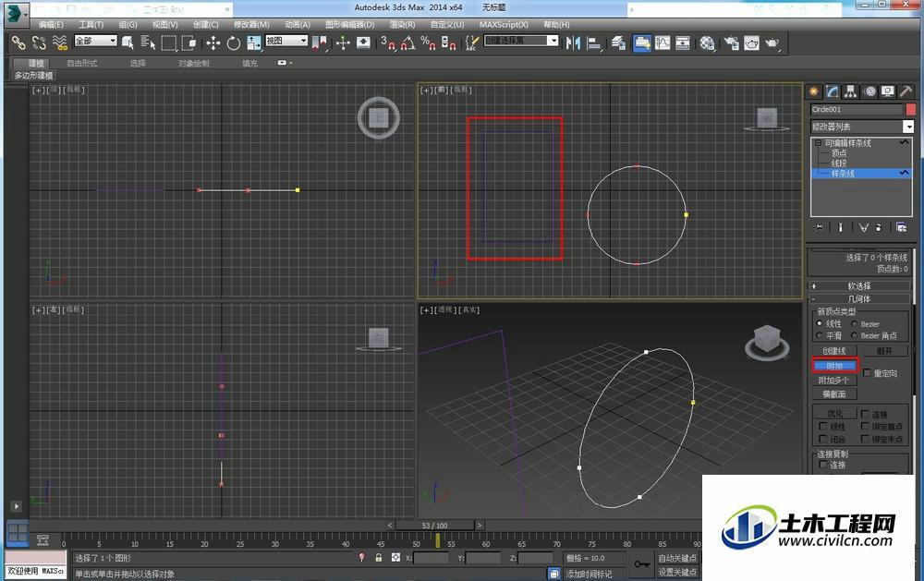The width and height of the screenshot is (924, 581).
Task: Collapse the 可编辑样条线 modifier tree
Action: (x=818, y=143)
